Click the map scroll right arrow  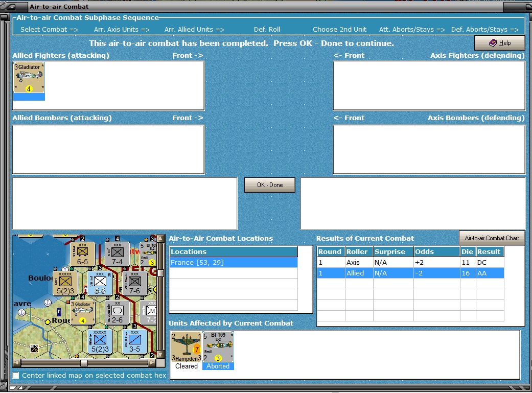pyautogui.click(x=152, y=363)
